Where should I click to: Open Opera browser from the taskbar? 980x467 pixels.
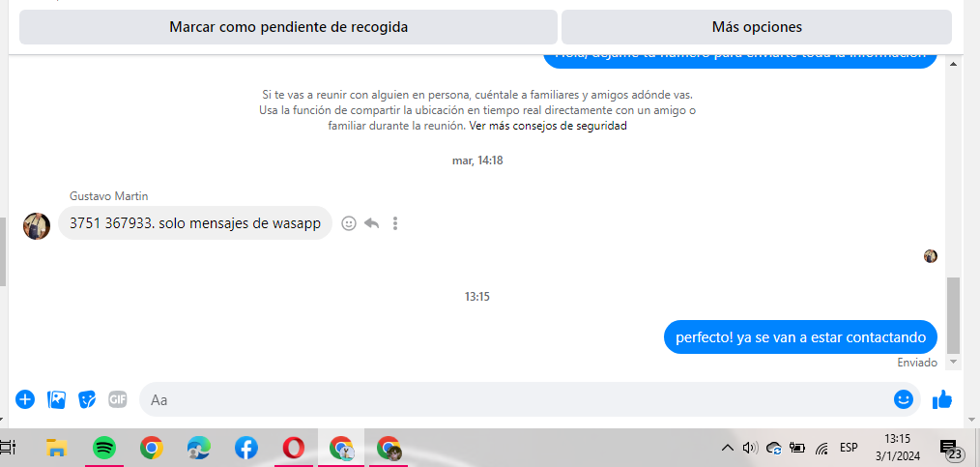[293, 448]
